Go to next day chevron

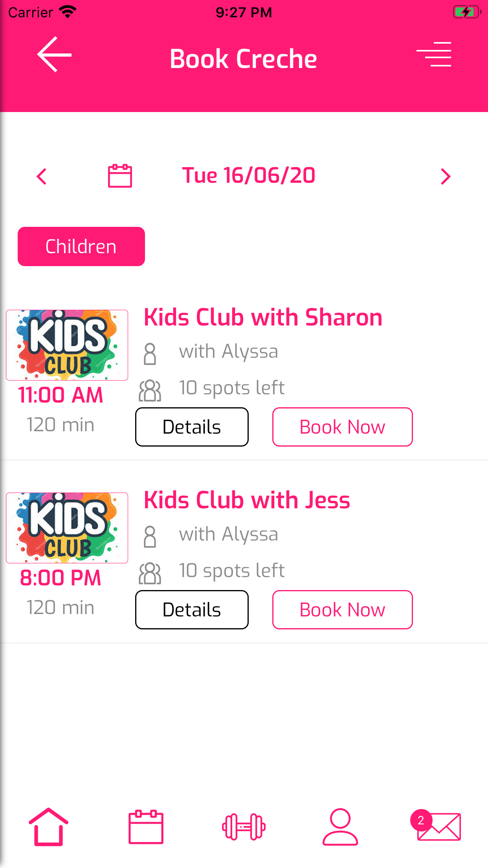[446, 177]
